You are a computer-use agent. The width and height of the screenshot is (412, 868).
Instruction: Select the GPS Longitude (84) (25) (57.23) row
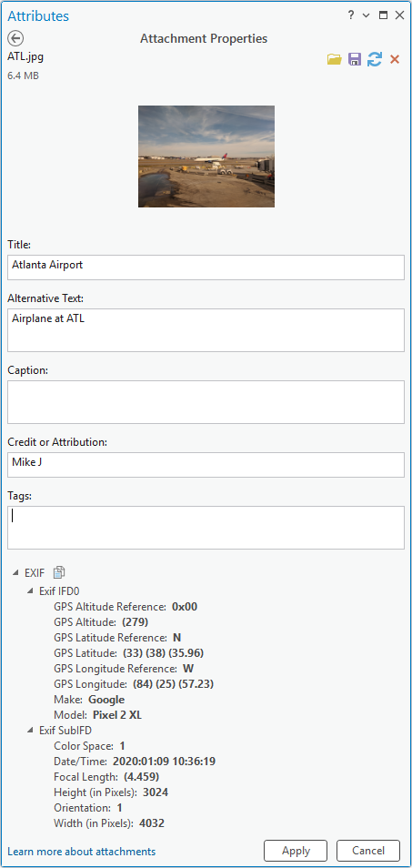point(134,684)
